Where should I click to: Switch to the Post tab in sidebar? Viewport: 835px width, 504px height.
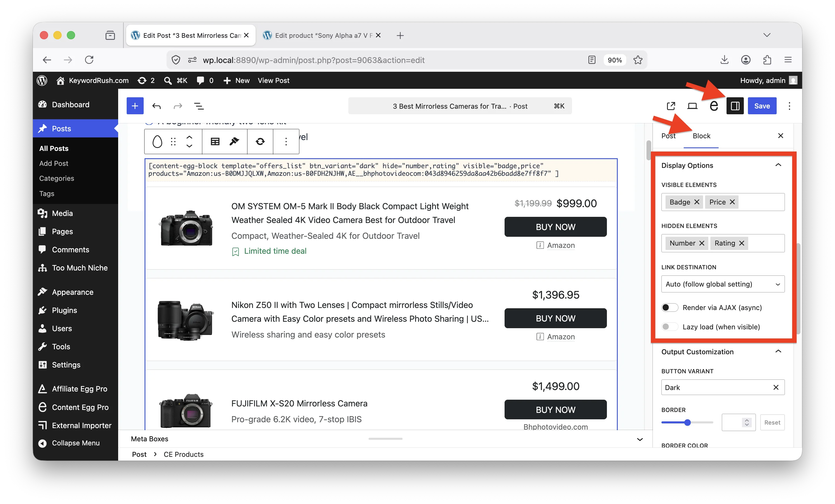(x=668, y=136)
